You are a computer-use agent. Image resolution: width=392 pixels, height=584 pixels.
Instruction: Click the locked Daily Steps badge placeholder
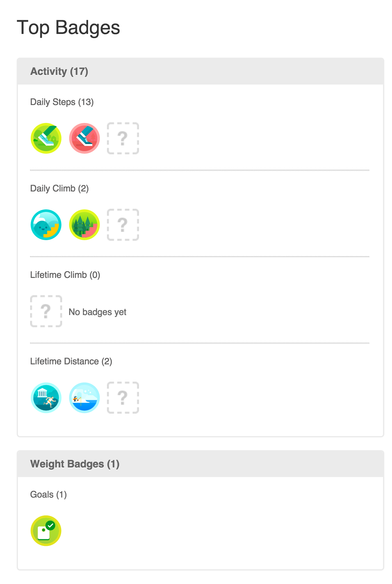(x=123, y=138)
